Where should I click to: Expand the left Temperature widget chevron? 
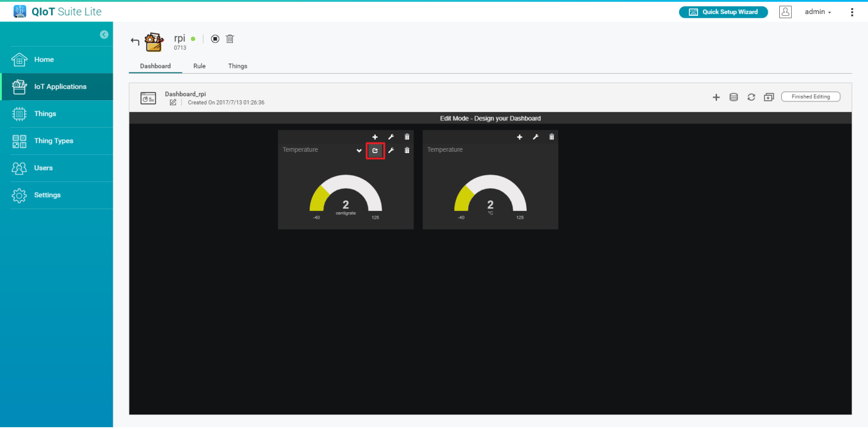pyautogui.click(x=359, y=151)
